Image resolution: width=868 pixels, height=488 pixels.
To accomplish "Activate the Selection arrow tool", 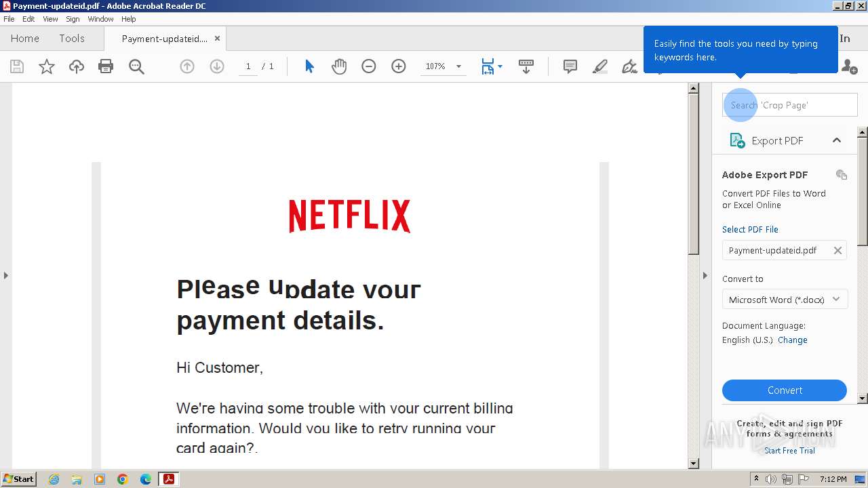I will tap(309, 66).
